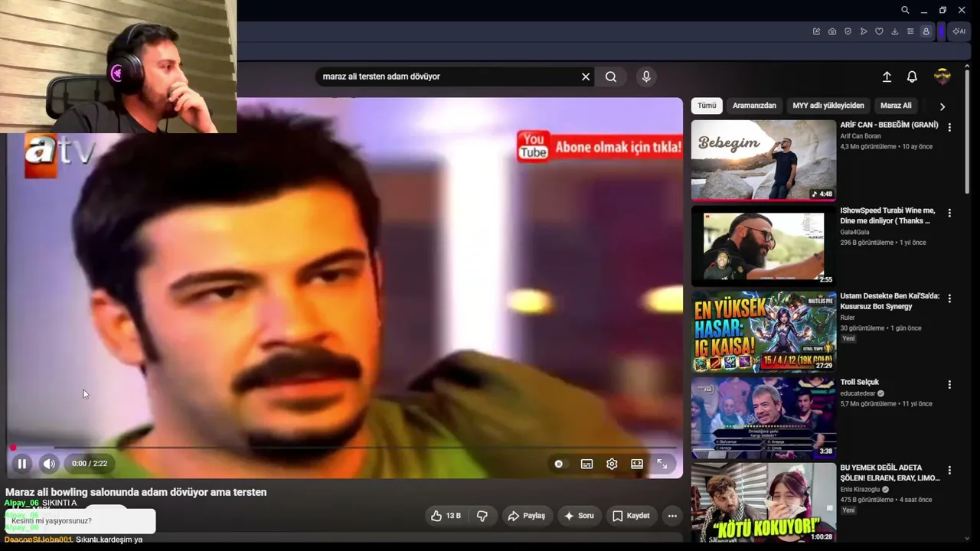
Task: Submit search with the magnifier button
Action: tap(611, 77)
